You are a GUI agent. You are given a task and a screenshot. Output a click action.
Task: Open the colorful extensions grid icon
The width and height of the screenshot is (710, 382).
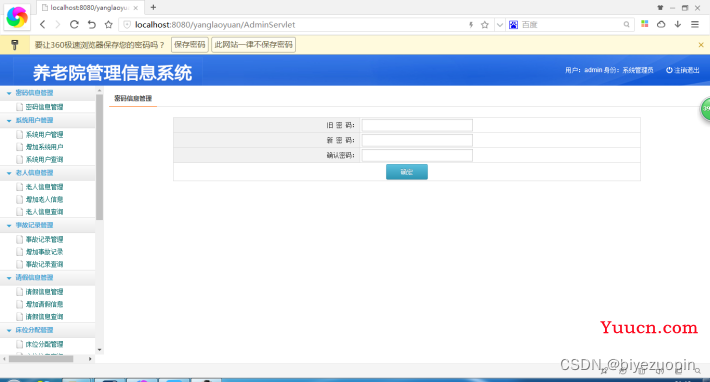(x=644, y=24)
